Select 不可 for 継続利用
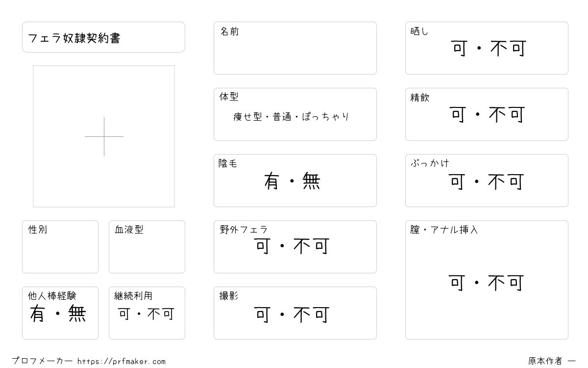The height and width of the screenshot is (368, 588). (x=161, y=314)
